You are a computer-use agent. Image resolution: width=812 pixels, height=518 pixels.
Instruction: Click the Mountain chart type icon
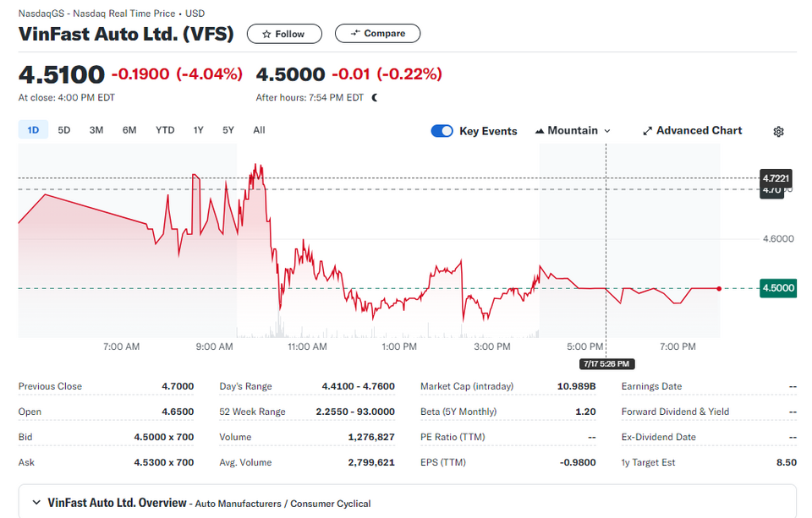540,131
